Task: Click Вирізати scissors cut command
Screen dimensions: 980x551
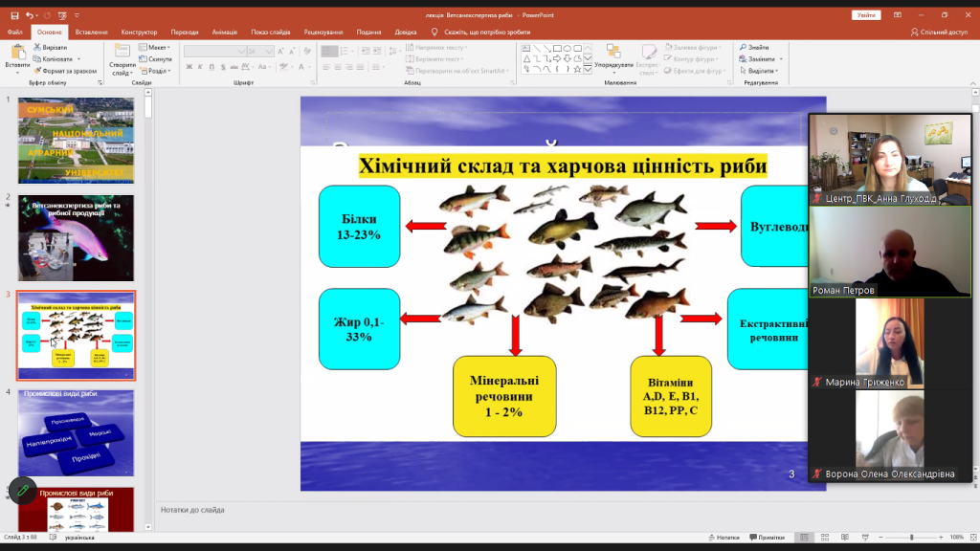Action: [54, 47]
